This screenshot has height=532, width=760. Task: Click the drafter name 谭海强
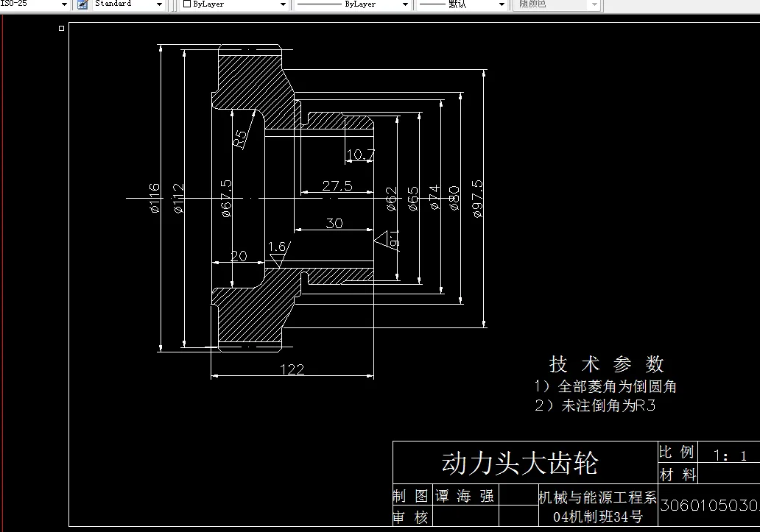point(464,496)
